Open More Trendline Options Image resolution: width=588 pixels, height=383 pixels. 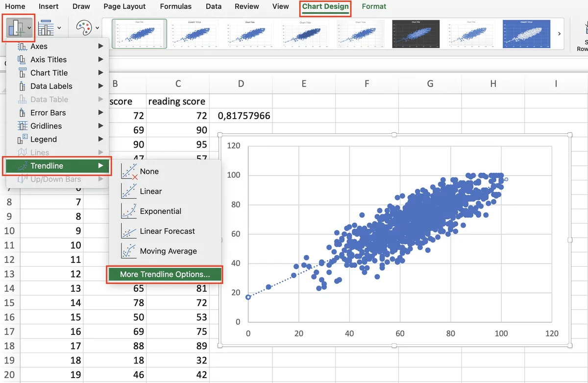coord(165,275)
